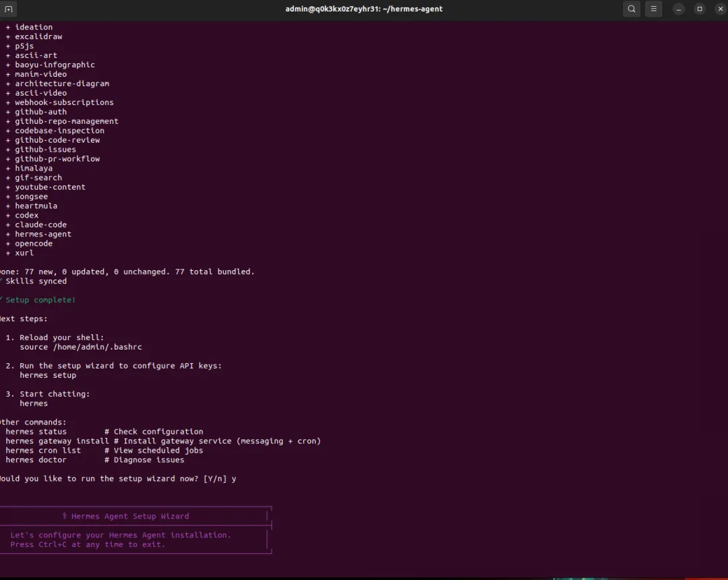
Task: Click 'Run the setup wizard' step
Action: tap(114, 366)
